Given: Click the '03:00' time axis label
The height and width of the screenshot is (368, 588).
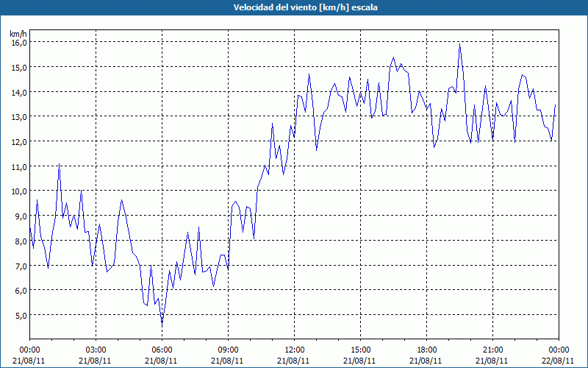Looking at the screenshot, I should coord(96,350).
